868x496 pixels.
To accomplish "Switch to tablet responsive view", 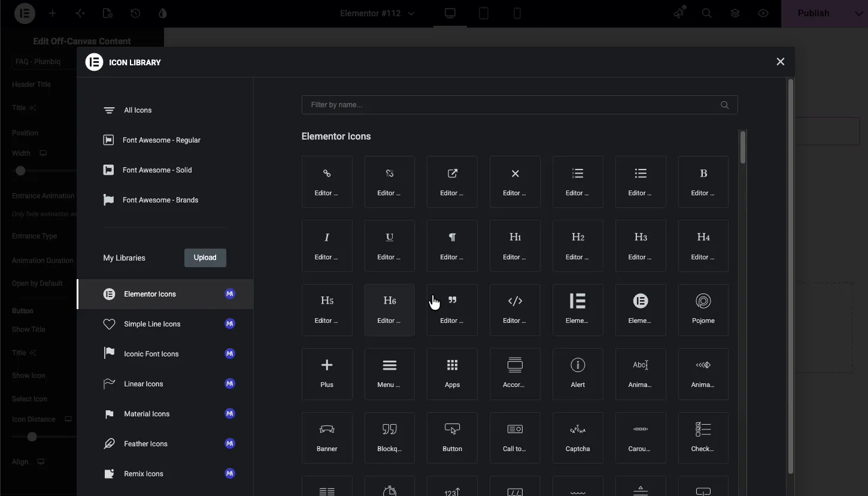I will 484,13.
